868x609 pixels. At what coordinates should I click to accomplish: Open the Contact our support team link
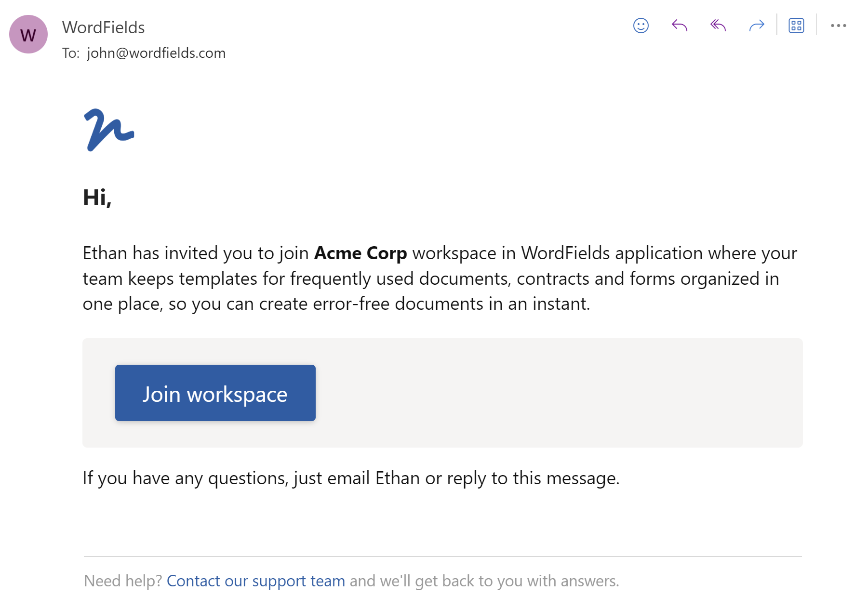(x=256, y=581)
